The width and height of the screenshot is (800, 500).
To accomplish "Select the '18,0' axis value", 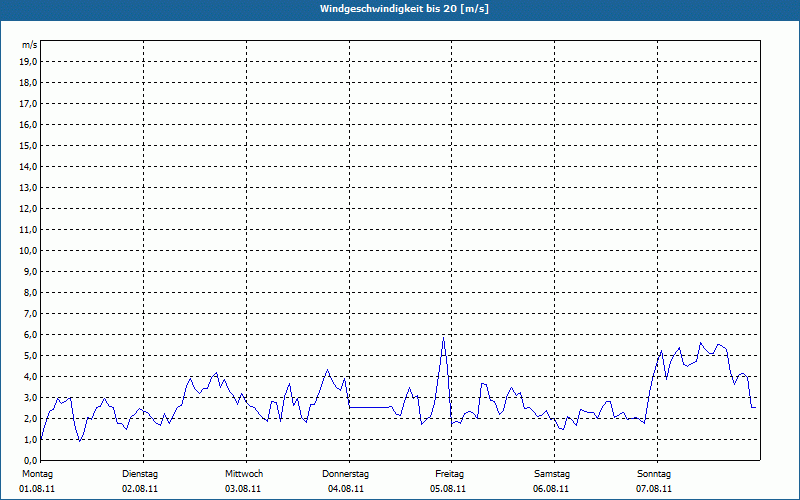I will pyautogui.click(x=28, y=83).
